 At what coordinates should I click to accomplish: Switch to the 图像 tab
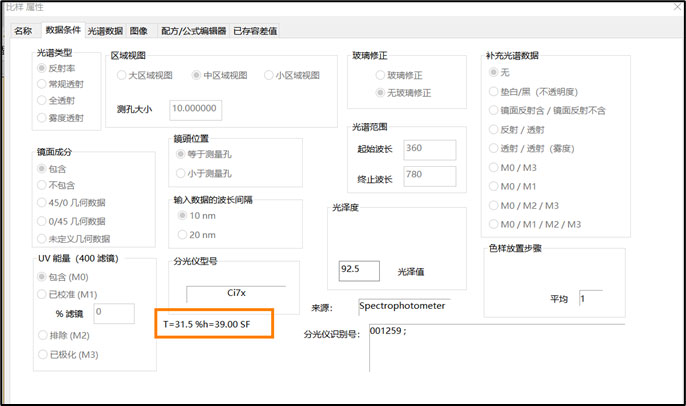(139, 31)
